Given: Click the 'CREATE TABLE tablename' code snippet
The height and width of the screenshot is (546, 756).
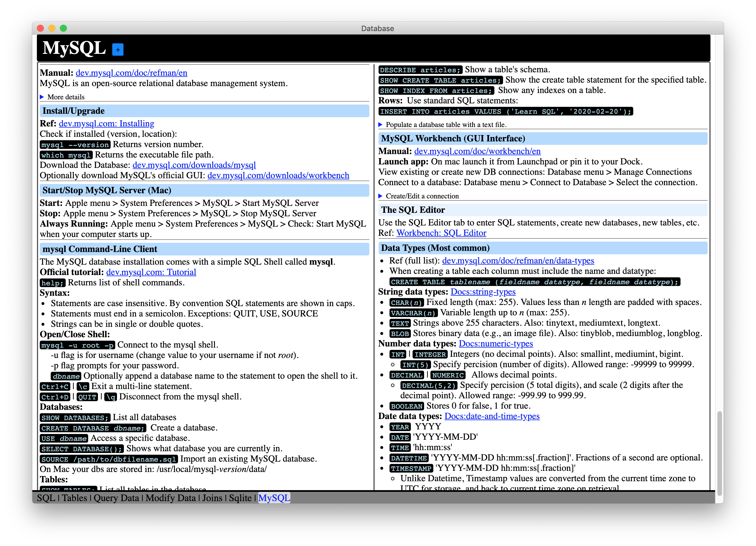Looking at the screenshot, I should 535,282.
